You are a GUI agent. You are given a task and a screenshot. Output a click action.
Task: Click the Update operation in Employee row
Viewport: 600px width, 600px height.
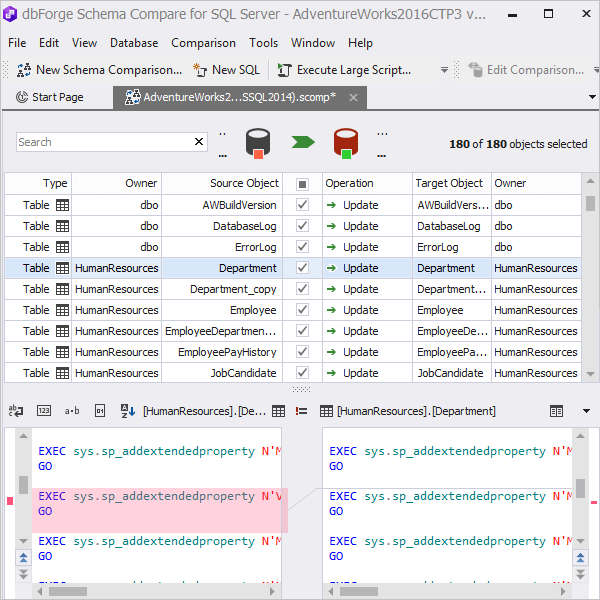(x=360, y=310)
